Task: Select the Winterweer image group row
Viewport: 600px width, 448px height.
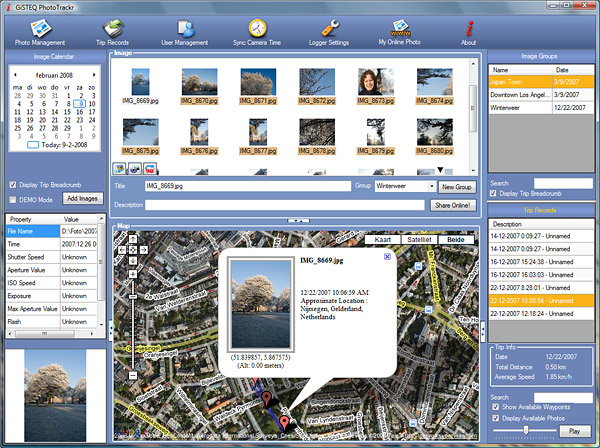Action: 541,108
